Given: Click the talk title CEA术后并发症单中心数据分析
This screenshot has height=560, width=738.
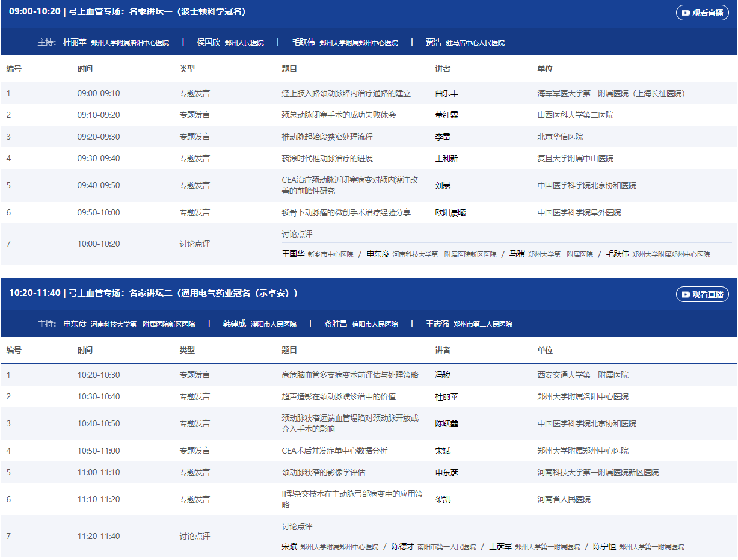Looking at the screenshot, I should click(x=334, y=451).
